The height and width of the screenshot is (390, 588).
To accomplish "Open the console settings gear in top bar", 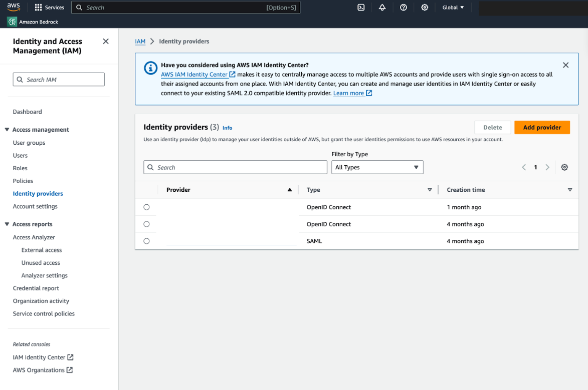I will pos(425,8).
